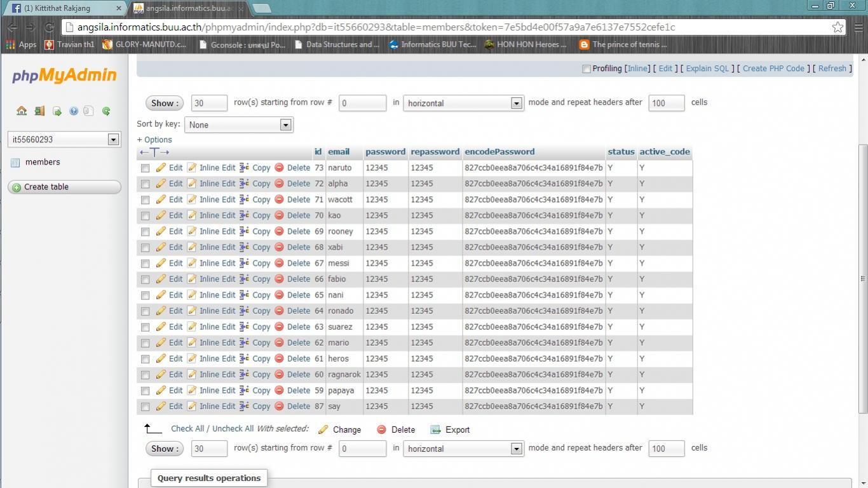Viewport: 868px width, 488px height.
Task: Open the bottom horizontal mode dropdown
Action: tap(463, 449)
